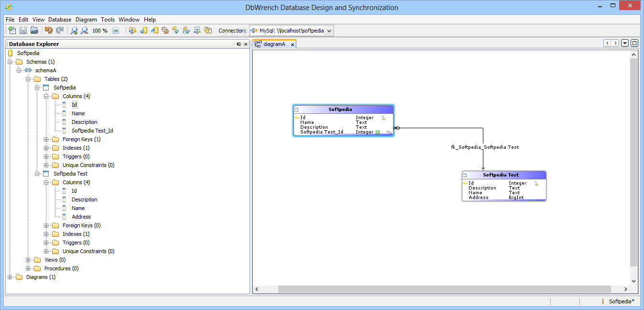The image size is (644, 310).
Task: Open the Edit menu
Action: tap(23, 20)
